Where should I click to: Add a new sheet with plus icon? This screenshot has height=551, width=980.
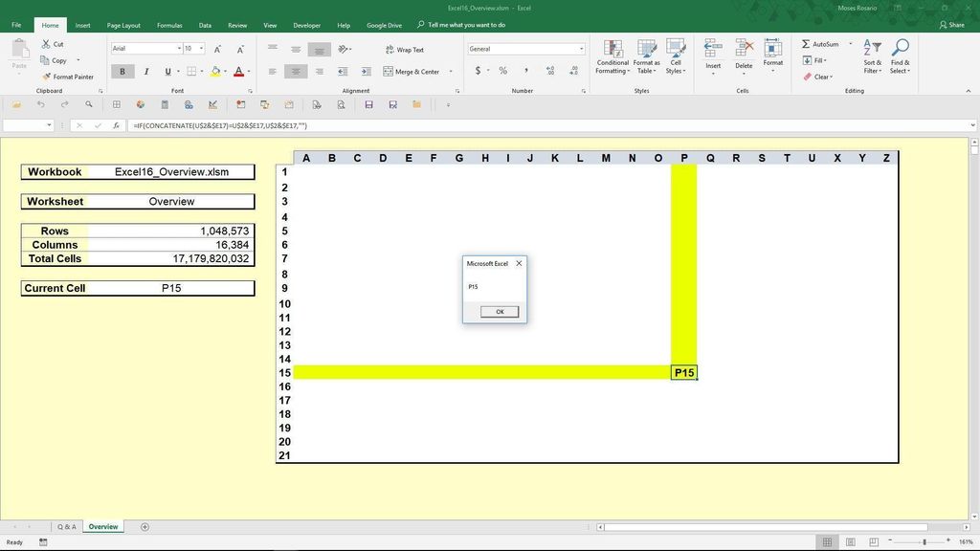point(145,527)
